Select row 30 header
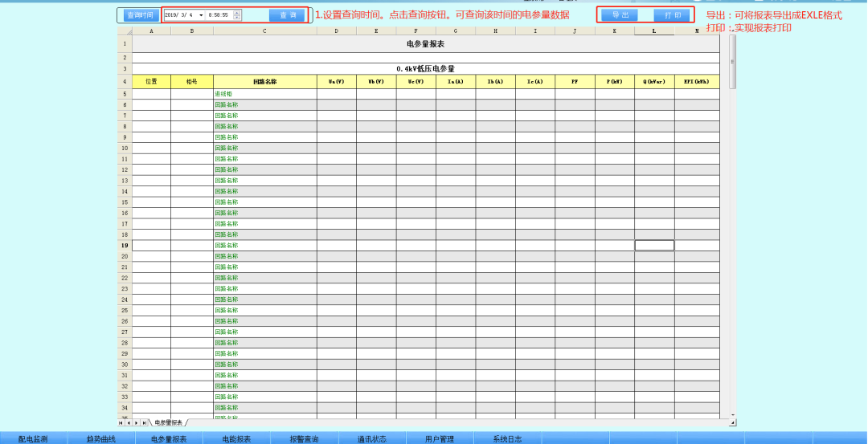 point(125,365)
